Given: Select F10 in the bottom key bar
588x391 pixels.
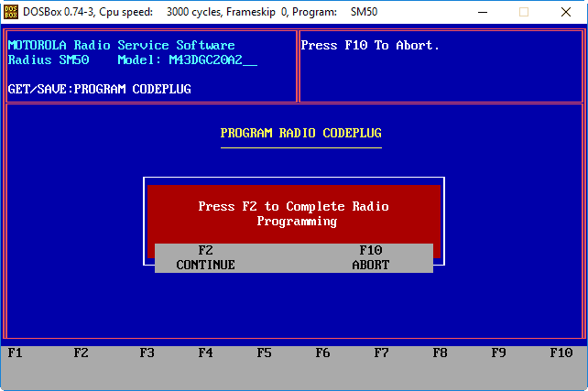Looking at the screenshot, I should point(561,353).
